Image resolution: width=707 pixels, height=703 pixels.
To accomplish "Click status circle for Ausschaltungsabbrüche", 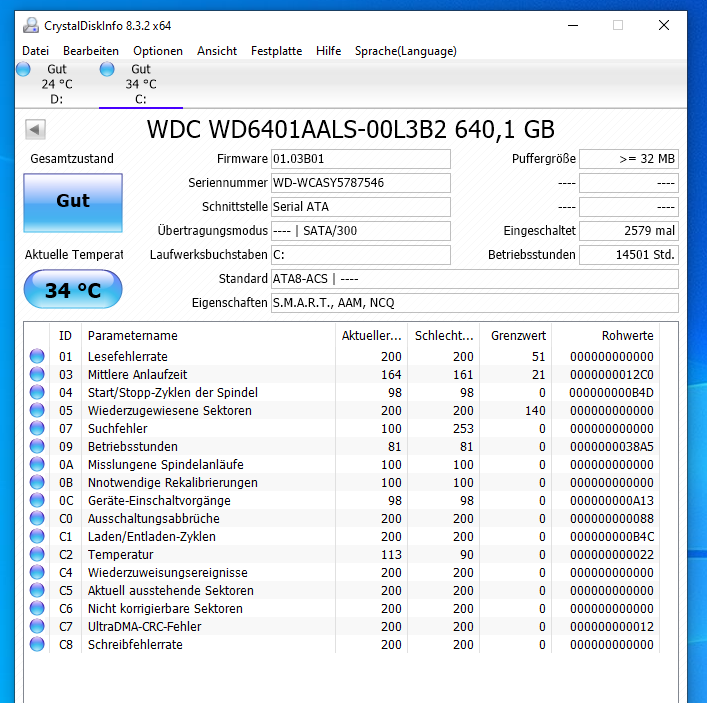I will pyautogui.click(x=37, y=519).
